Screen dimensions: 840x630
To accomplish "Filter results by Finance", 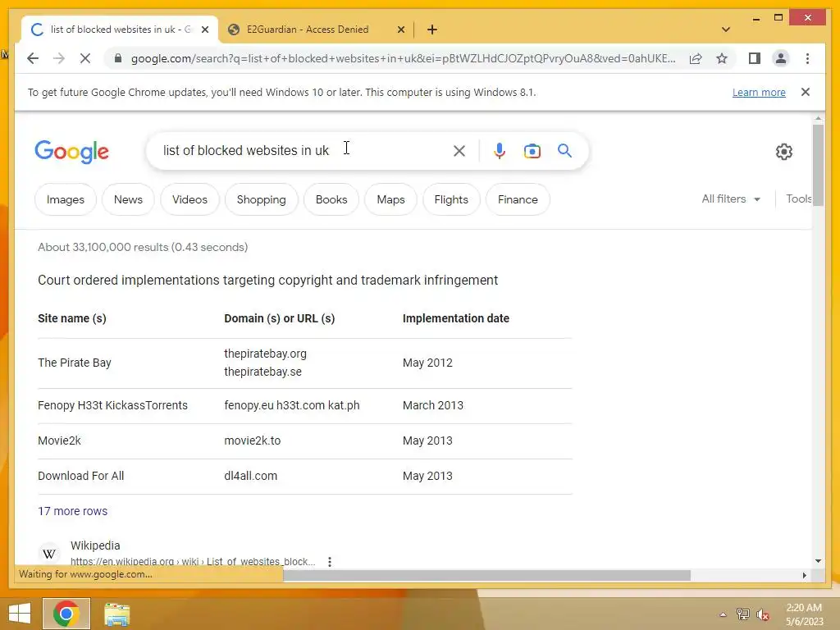I will point(518,199).
